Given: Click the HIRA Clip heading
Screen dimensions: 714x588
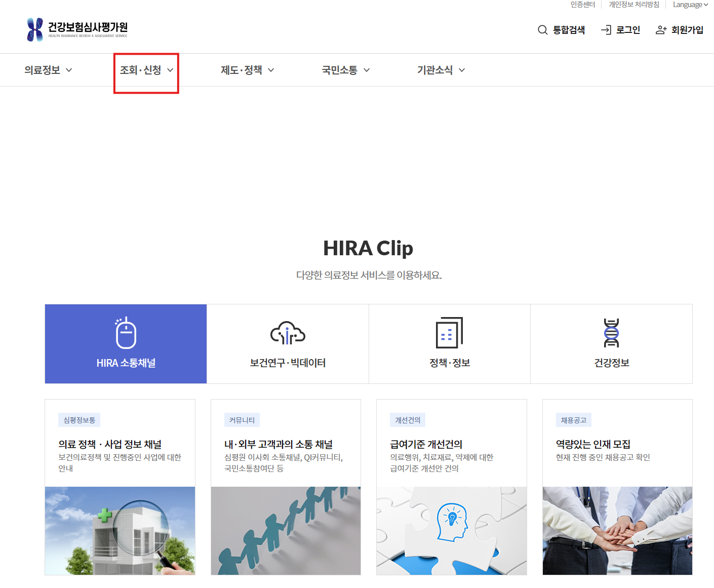Looking at the screenshot, I should coord(368,248).
